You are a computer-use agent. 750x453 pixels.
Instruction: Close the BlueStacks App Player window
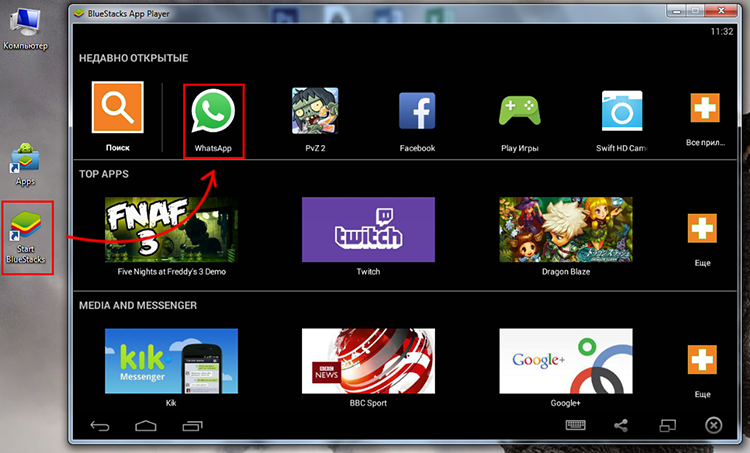721,11
